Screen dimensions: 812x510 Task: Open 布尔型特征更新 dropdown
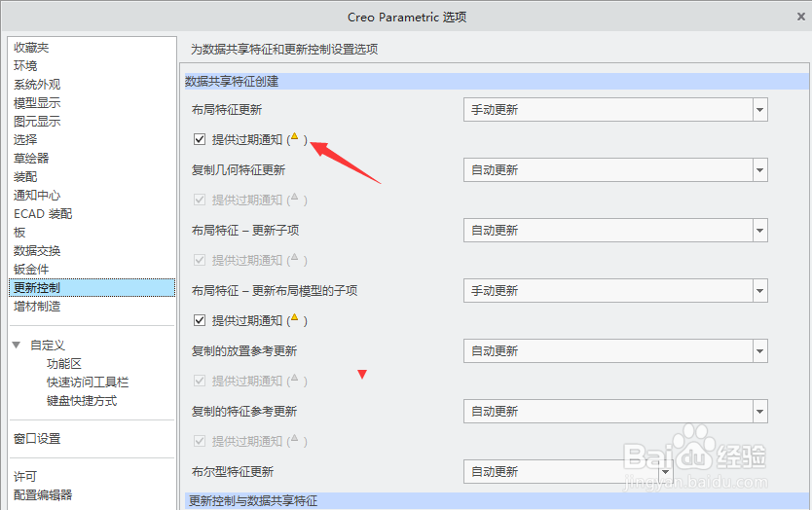point(568,472)
